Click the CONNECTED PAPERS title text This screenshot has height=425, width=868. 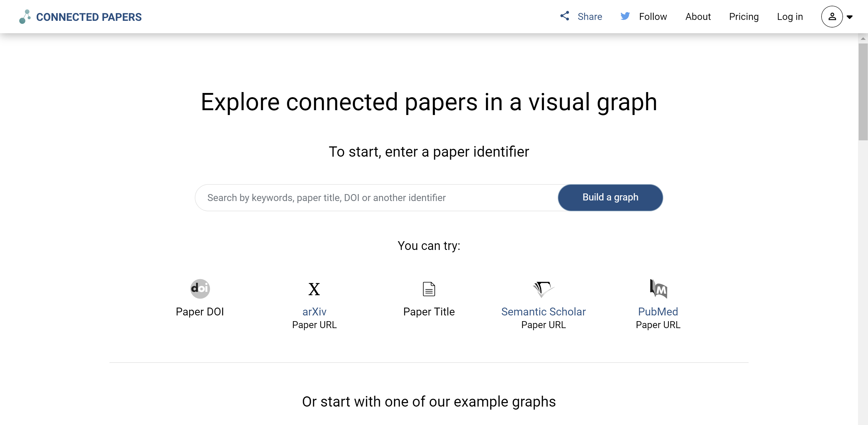(x=89, y=17)
